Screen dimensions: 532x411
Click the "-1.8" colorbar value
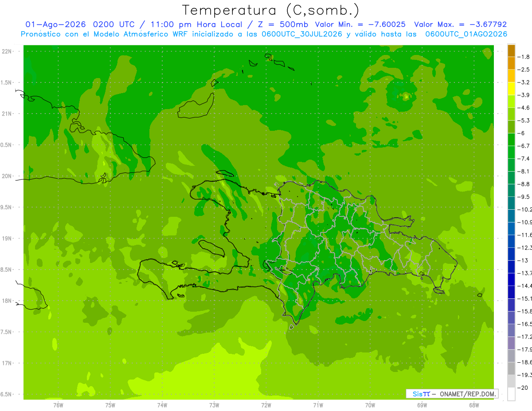click(523, 57)
